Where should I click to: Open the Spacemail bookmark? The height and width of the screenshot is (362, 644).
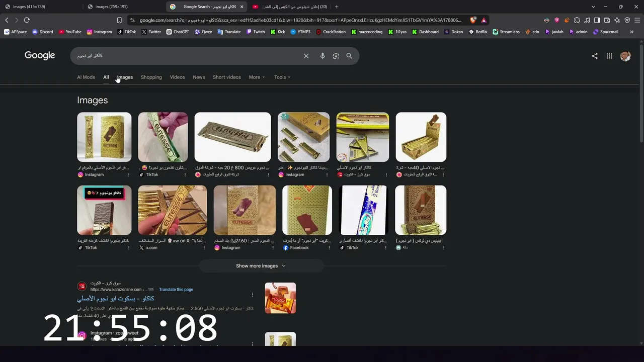point(606,32)
